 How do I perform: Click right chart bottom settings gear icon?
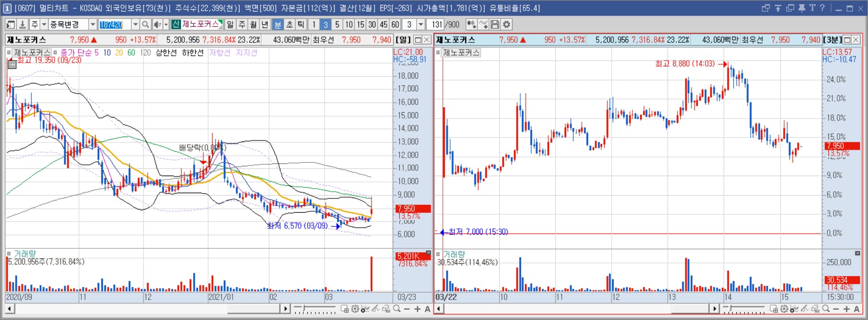(x=784, y=309)
